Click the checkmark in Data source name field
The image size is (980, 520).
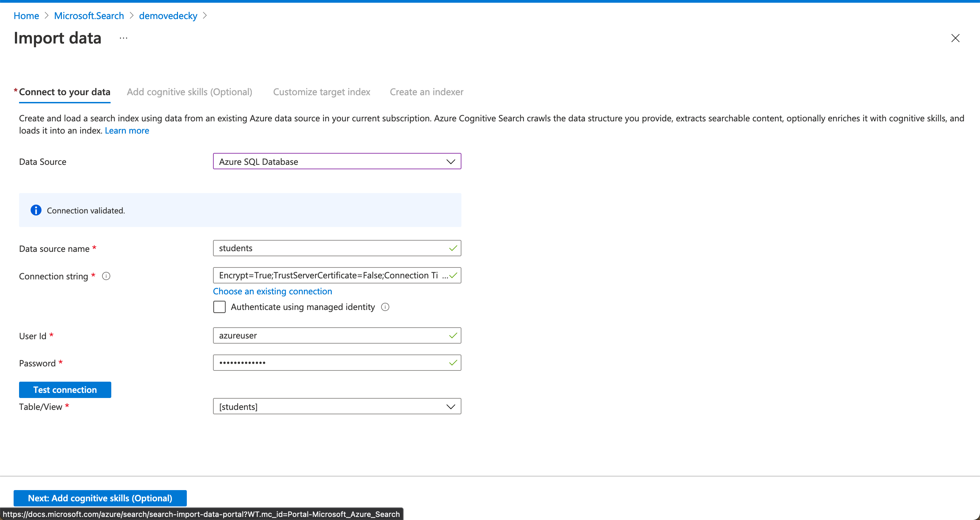coord(453,248)
